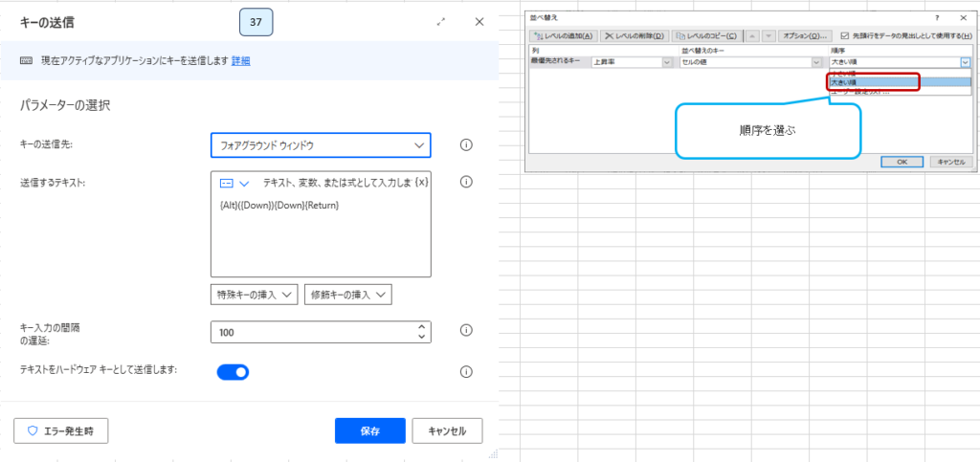Viewport: 980px width, 462px height.
Task: Click info icon beside the hardware key toggle
Action: pyautogui.click(x=467, y=372)
